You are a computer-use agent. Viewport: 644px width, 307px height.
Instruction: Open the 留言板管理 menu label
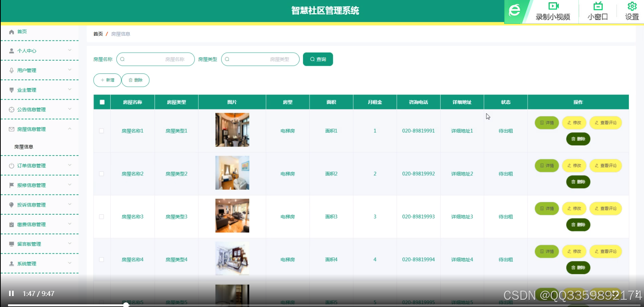point(29,244)
